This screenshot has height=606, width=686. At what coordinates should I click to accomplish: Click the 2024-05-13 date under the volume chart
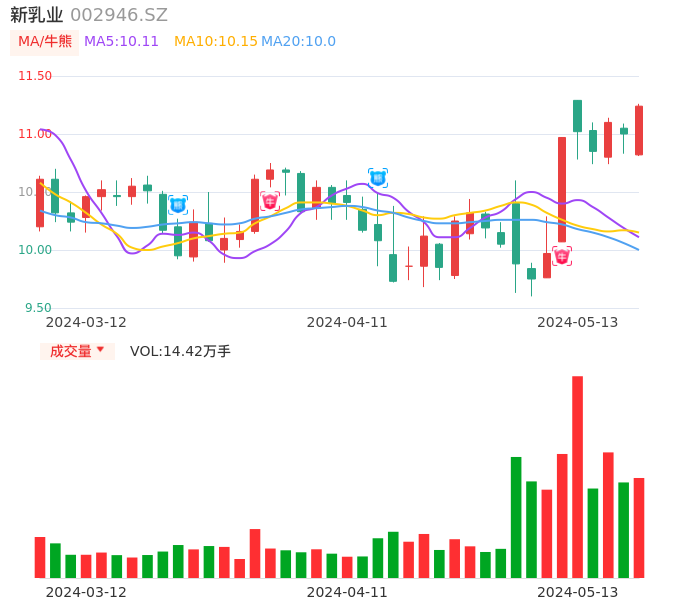(x=578, y=592)
